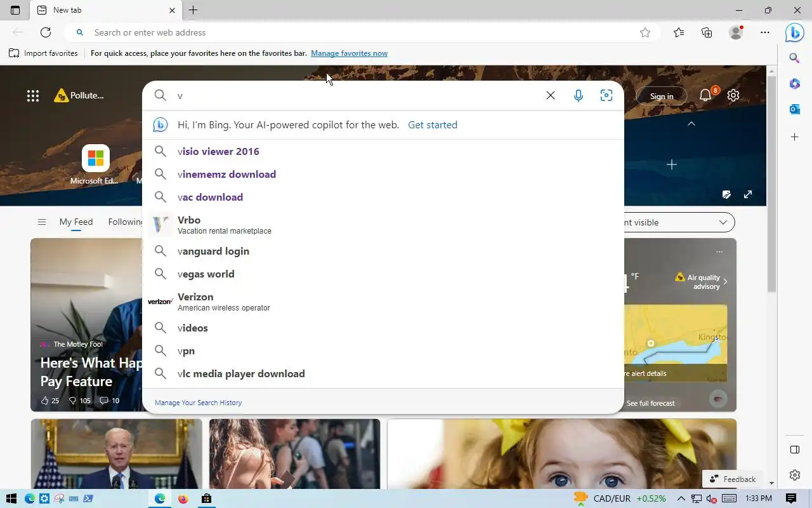Toggle sidebar visibility panel icon

[795, 450]
